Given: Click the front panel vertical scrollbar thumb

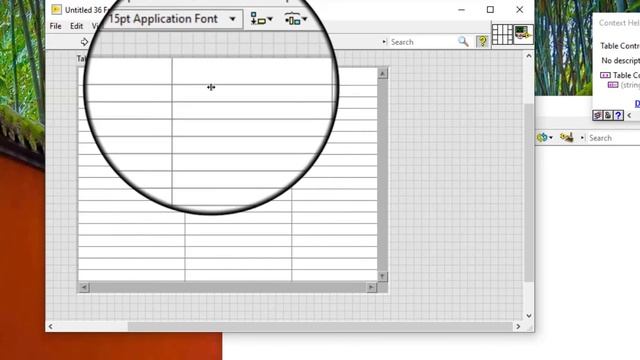Looking at the screenshot, I should (529, 192).
